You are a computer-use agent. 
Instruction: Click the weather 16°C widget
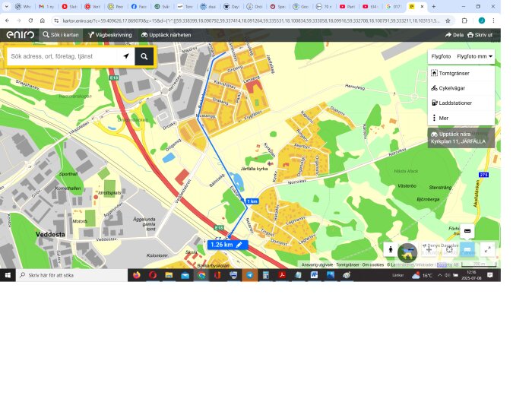422,275
